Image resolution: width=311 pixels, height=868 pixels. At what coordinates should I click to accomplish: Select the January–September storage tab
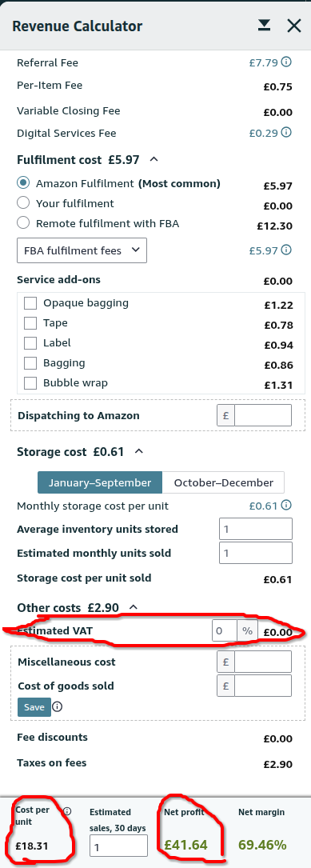pos(100,482)
